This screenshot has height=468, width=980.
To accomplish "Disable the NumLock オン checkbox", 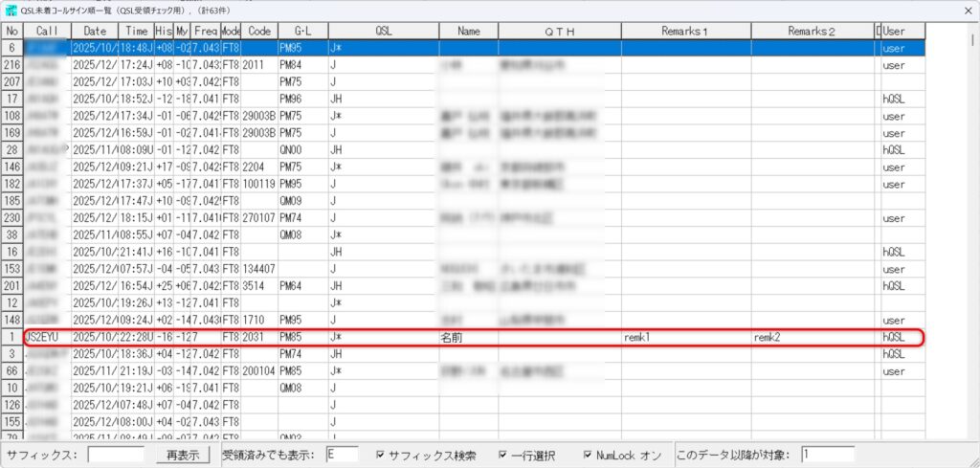I will [x=588, y=455].
